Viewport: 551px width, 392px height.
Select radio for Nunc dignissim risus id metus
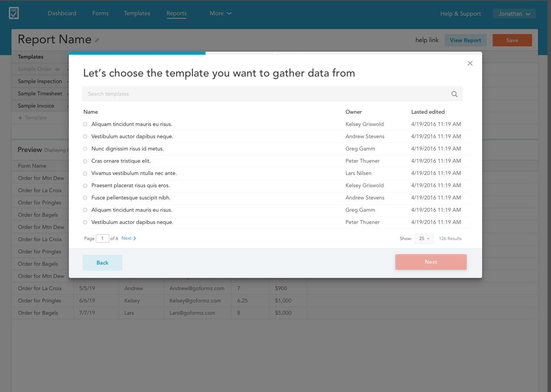(x=85, y=149)
